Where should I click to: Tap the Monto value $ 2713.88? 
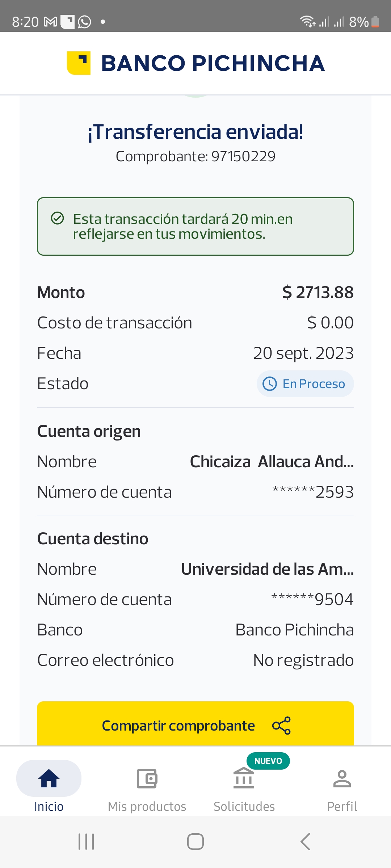[x=318, y=292]
